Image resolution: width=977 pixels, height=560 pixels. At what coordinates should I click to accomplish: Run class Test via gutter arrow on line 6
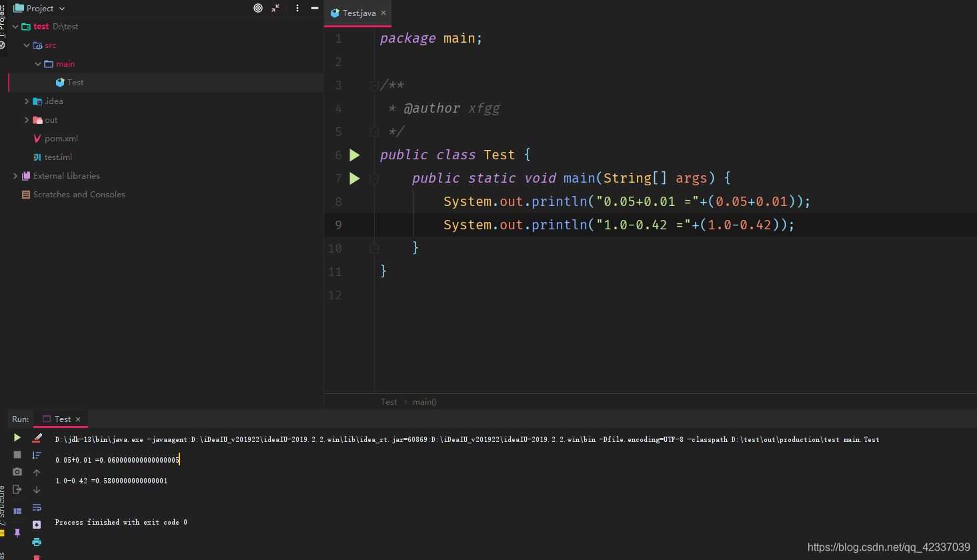click(x=355, y=155)
